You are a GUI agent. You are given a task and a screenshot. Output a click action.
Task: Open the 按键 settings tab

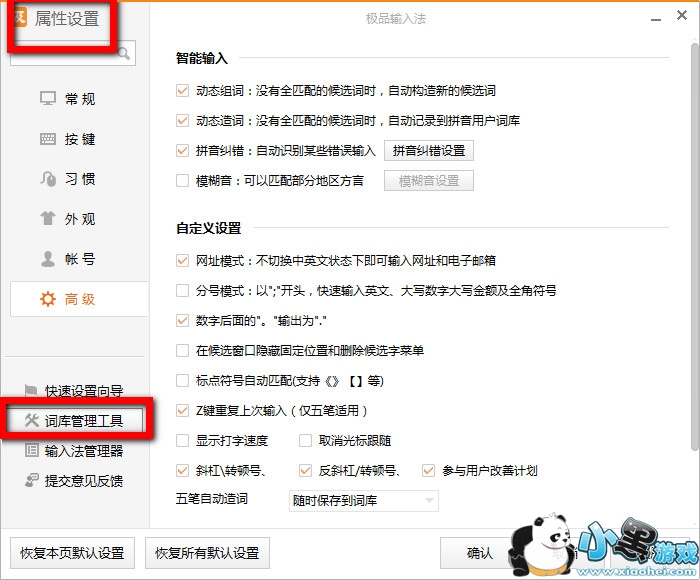point(79,139)
